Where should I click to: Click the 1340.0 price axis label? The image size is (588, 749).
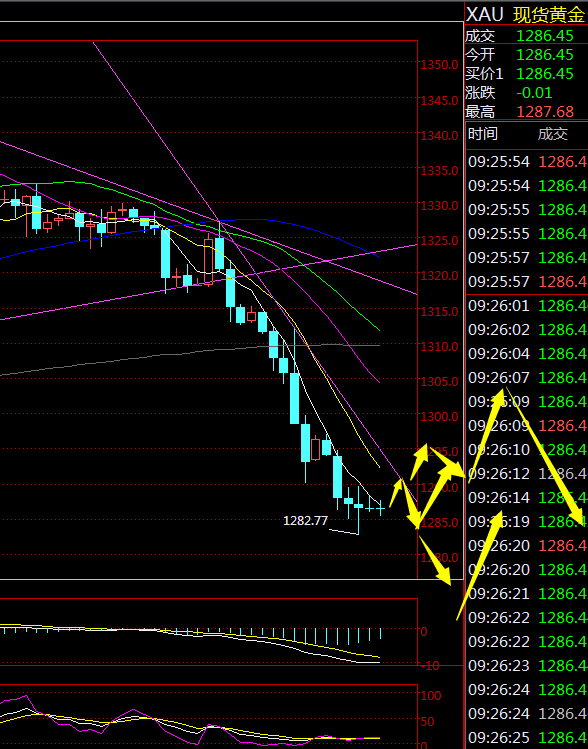[439, 136]
